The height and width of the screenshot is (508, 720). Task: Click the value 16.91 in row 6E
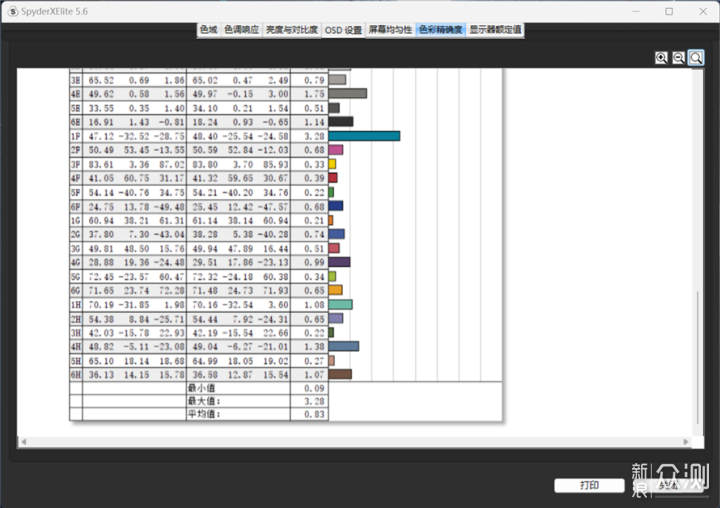pos(101,122)
